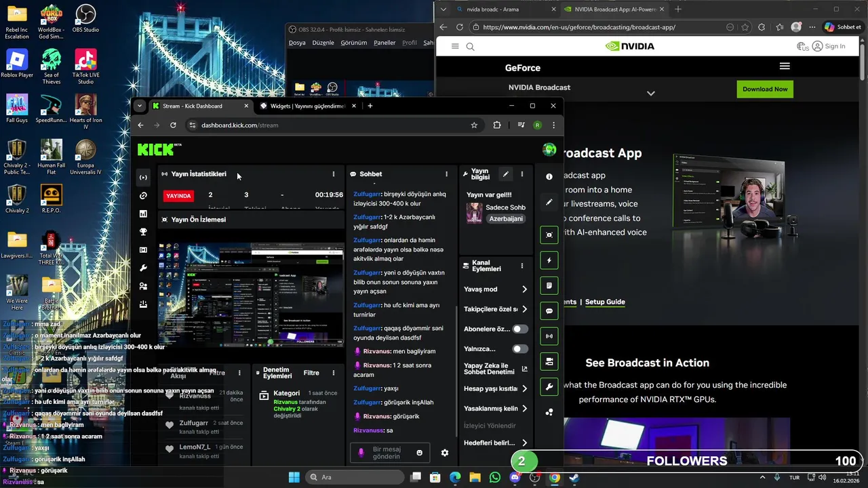The image size is (868, 488).
Task: Open the Kick sidebar wrench settings icon
Action: pos(143,268)
